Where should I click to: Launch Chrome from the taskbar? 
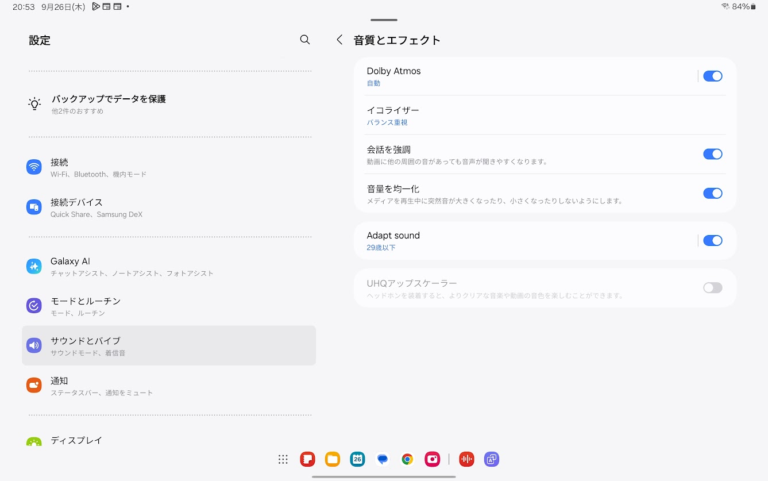407,459
